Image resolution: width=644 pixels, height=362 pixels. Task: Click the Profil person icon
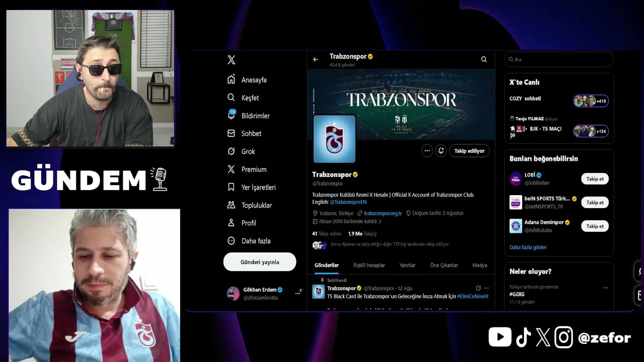(x=231, y=223)
